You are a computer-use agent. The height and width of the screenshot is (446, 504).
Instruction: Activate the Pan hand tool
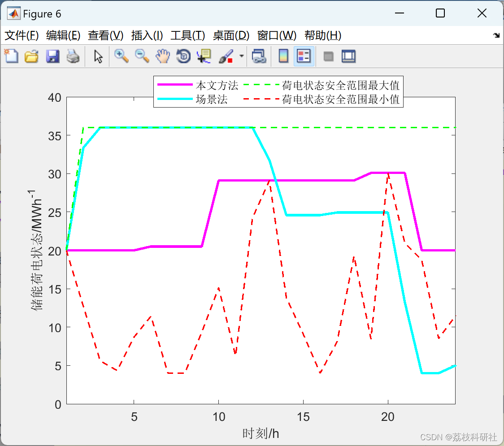coord(163,56)
